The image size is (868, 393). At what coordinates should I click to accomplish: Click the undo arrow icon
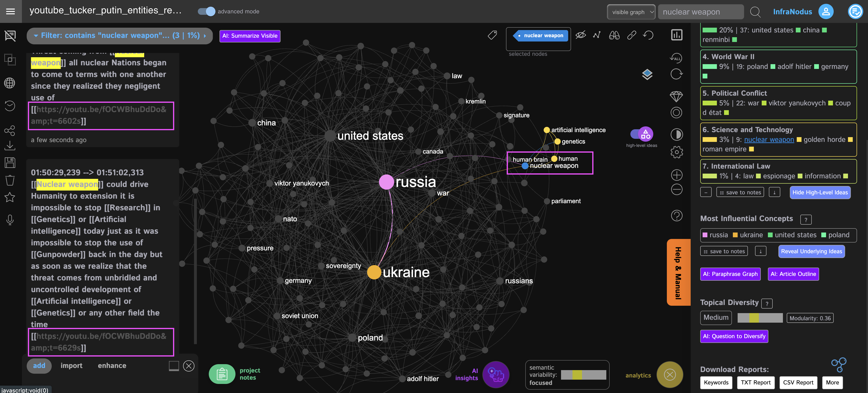tap(648, 35)
